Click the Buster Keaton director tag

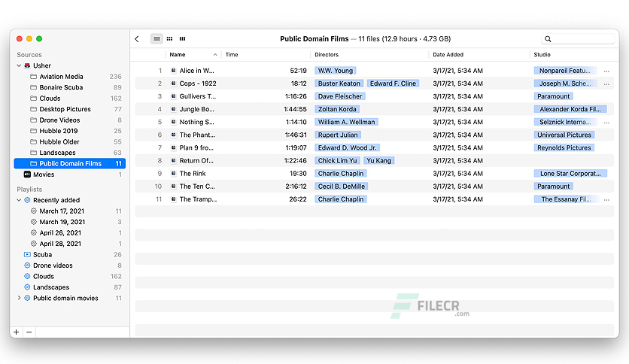tap(339, 83)
